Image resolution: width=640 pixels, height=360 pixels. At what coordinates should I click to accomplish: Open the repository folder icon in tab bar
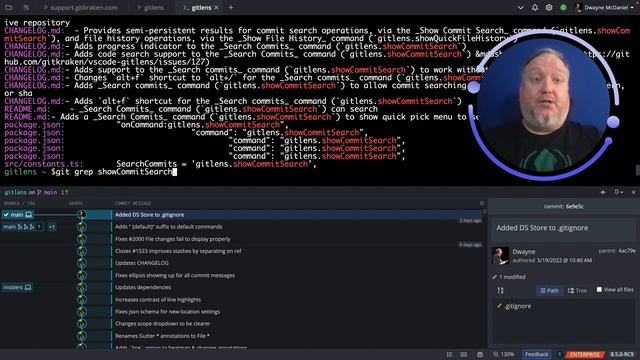[x=8, y=7]
